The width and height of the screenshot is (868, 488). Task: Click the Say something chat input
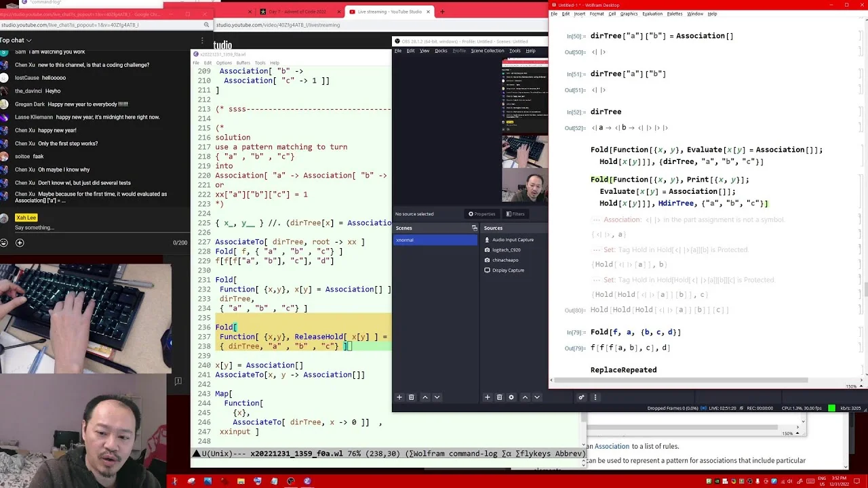pos(35,228)
